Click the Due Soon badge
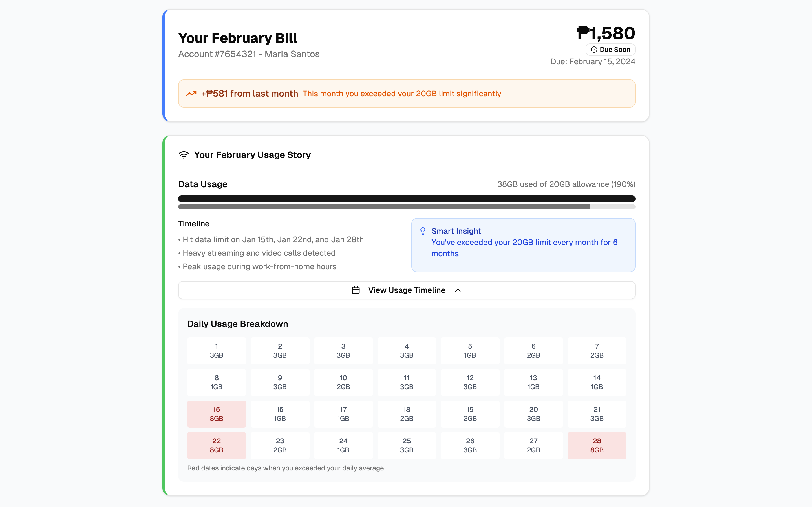812x507 pixels. pyautogui.click(x=610, y=50)
